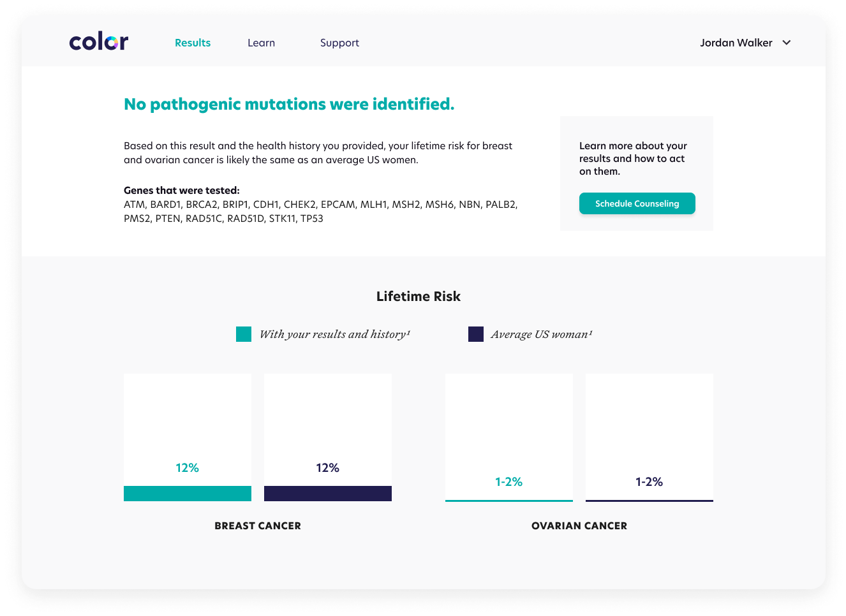846x616 pixels.
Task: Open the Support menu item
Action: [x=339, y=43]
